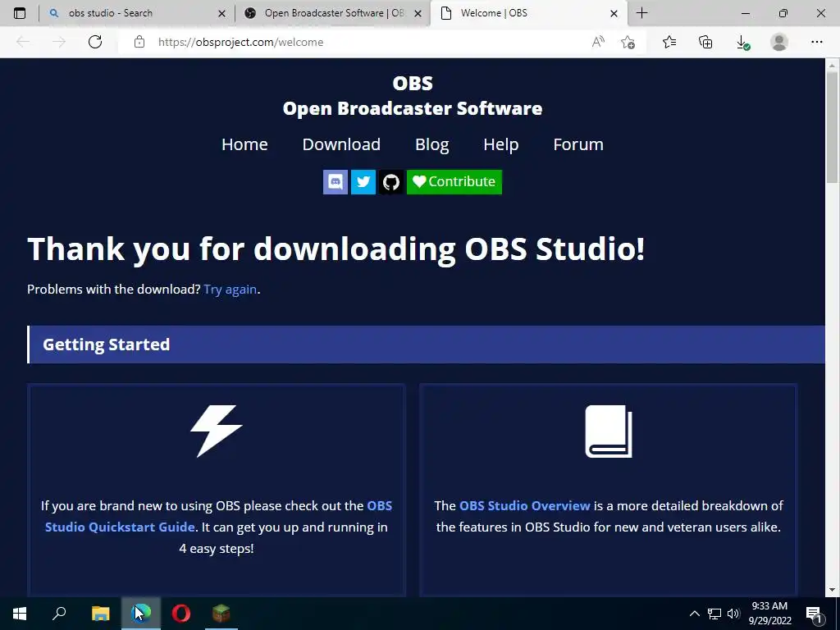Open the Windows Start menu
Screen dimensions: 840x630
click(x=20, y=614)
